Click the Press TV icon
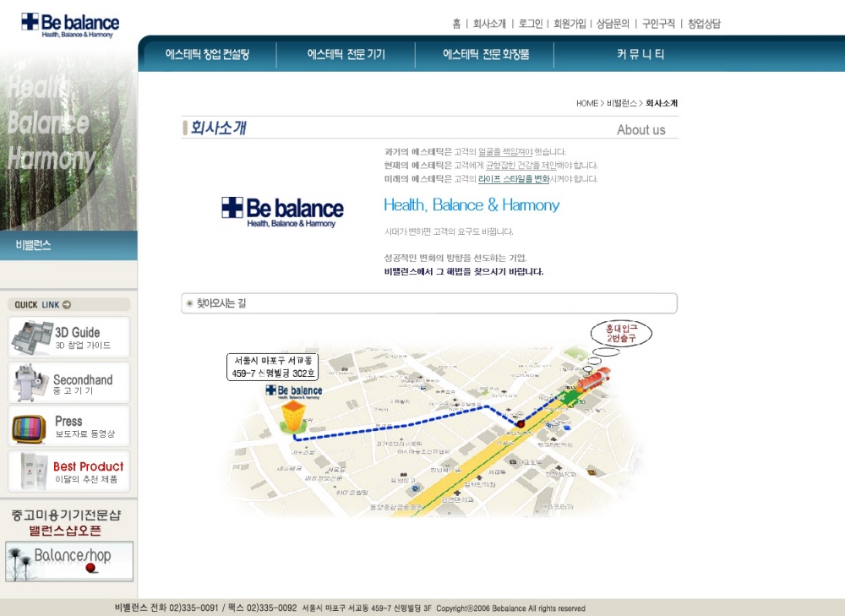 [29, 428]
